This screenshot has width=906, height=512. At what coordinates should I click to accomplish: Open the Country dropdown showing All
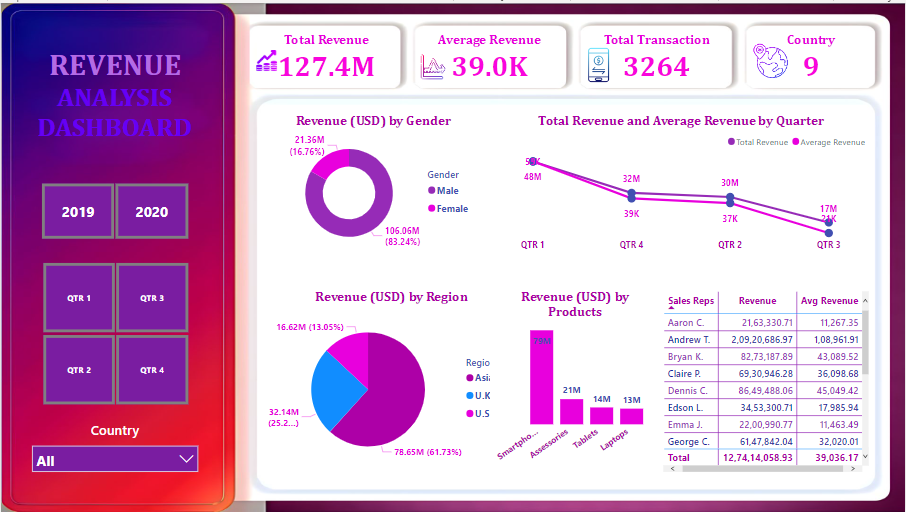115,460
